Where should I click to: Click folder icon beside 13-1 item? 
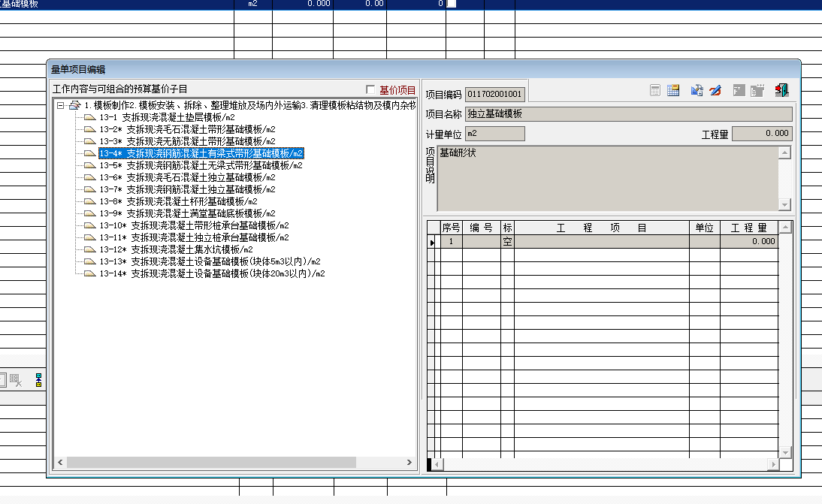90,117
